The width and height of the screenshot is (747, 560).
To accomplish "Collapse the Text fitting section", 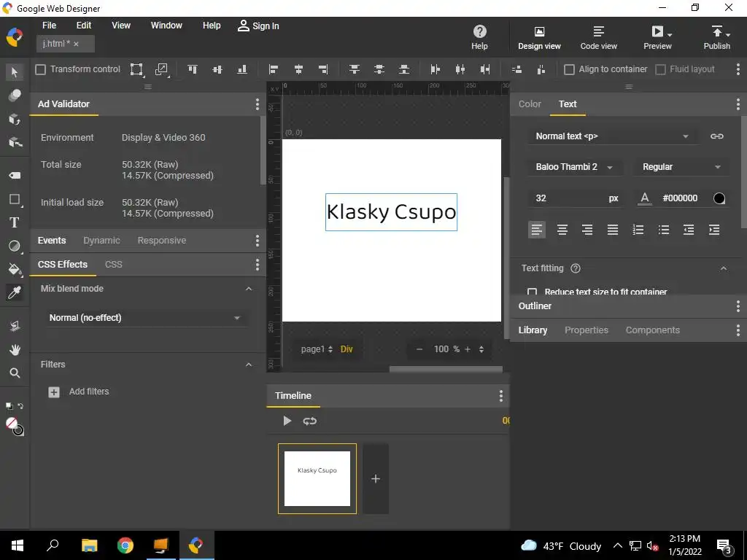I will pos(724,268).
